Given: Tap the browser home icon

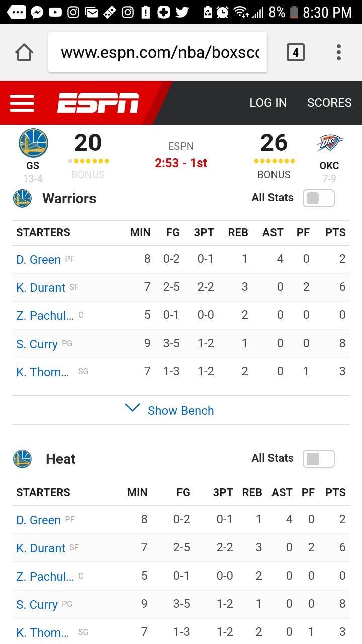Looking at the screenshot, I should tap(24, 52).
